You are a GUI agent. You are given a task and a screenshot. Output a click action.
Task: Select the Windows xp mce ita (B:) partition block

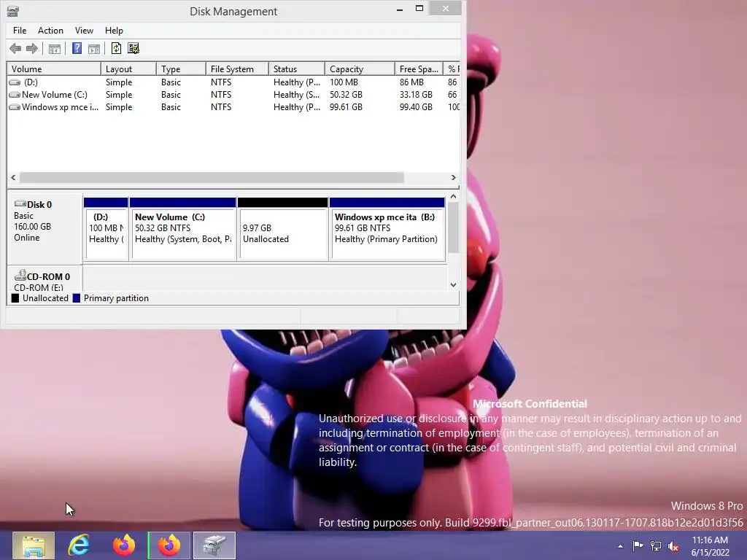point(387,229)
